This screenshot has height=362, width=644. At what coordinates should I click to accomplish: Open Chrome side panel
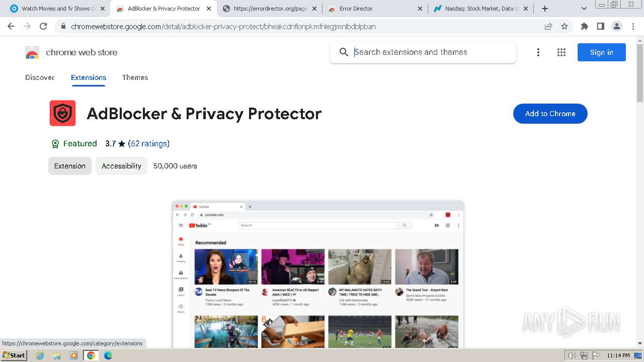[600, 26]
